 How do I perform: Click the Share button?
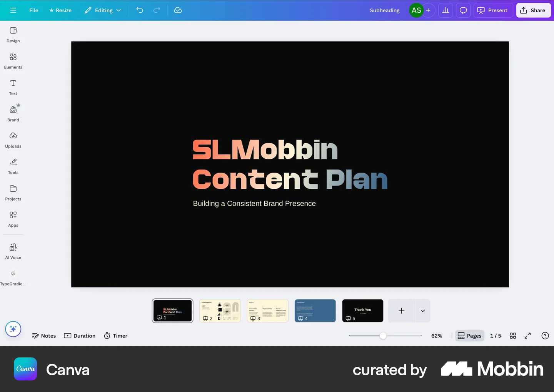tap(533, 10)
